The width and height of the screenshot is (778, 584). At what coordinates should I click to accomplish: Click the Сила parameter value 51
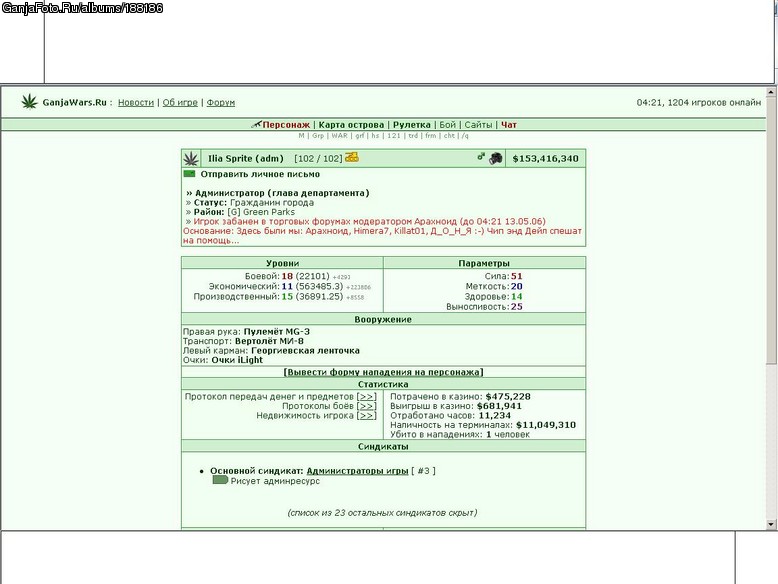click(x=517, y=276)
